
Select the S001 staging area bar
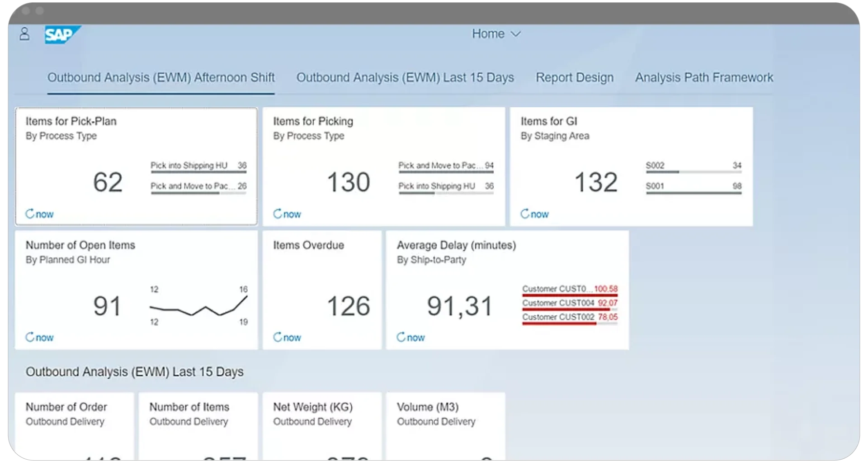pos(693,188)
